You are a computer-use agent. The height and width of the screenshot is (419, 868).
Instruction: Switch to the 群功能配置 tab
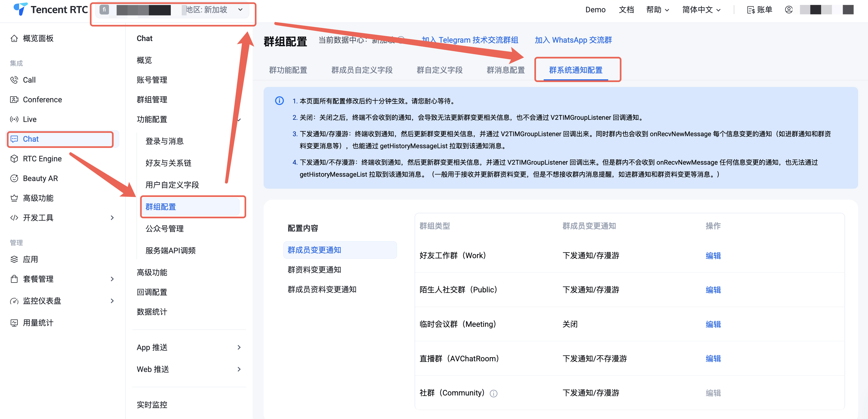pos(288,70)
